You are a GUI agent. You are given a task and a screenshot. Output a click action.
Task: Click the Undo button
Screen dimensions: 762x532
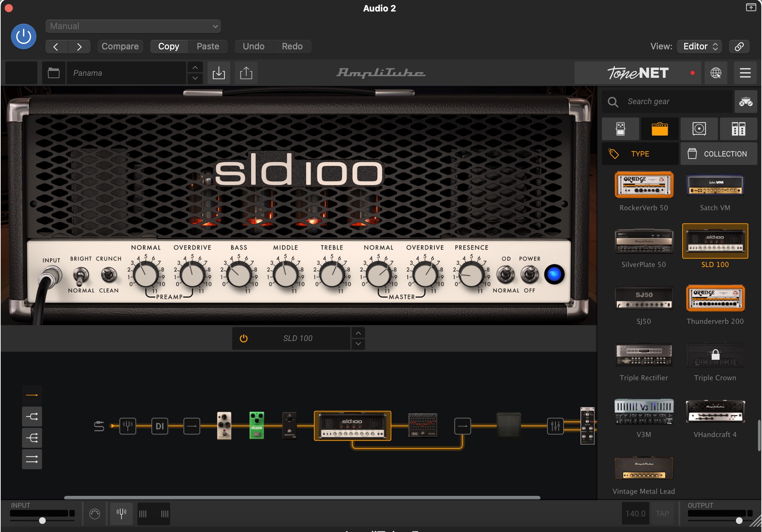coord(254,46)
